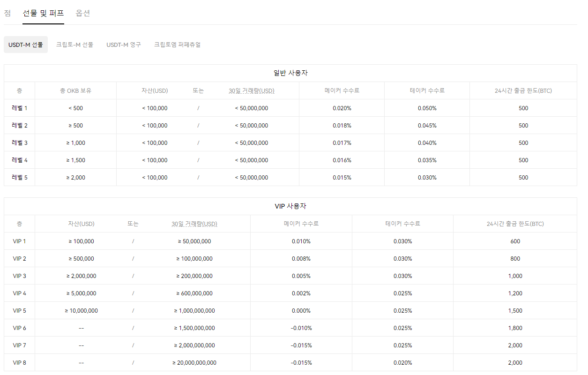Select the 레벨 4 row label
The width and height of the screenshot is (588, 375).
(20, 160)
